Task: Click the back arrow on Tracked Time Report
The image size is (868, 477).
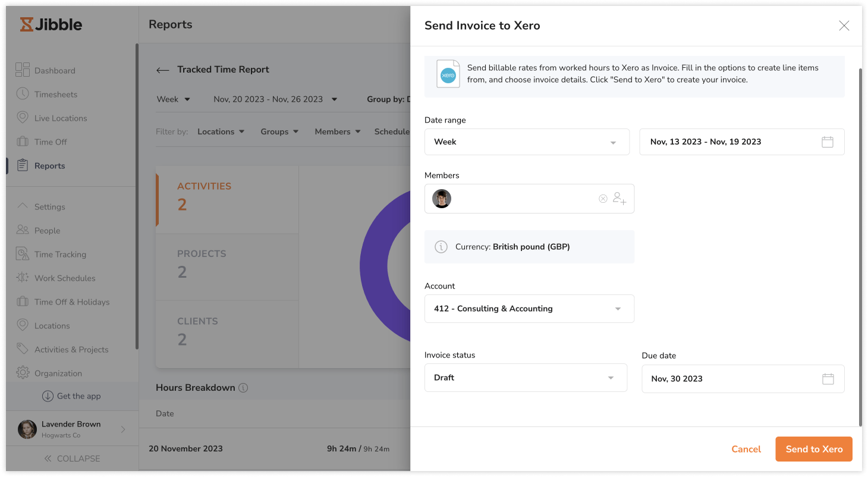Action: 162,69
